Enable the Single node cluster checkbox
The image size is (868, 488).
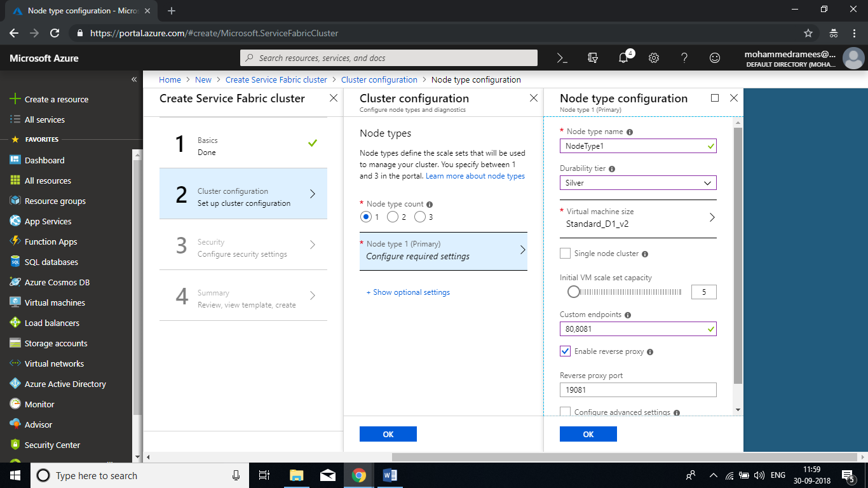click(x=565, y=254)
